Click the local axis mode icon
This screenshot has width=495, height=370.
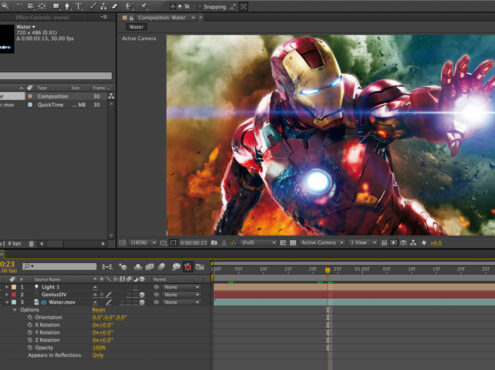point(172,6)
